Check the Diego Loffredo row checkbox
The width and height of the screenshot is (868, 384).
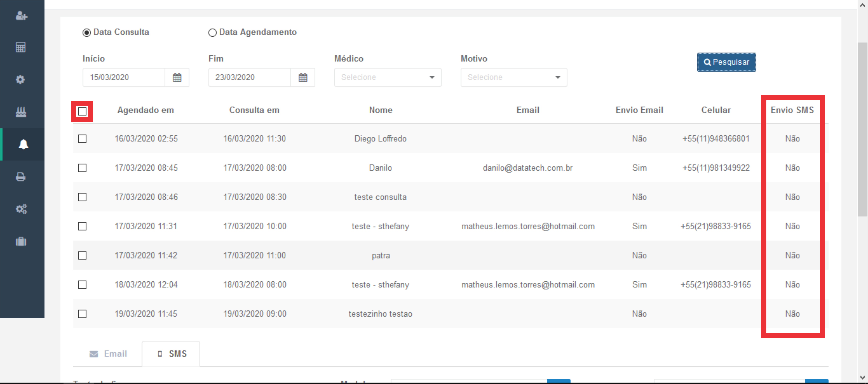[82, 139]
